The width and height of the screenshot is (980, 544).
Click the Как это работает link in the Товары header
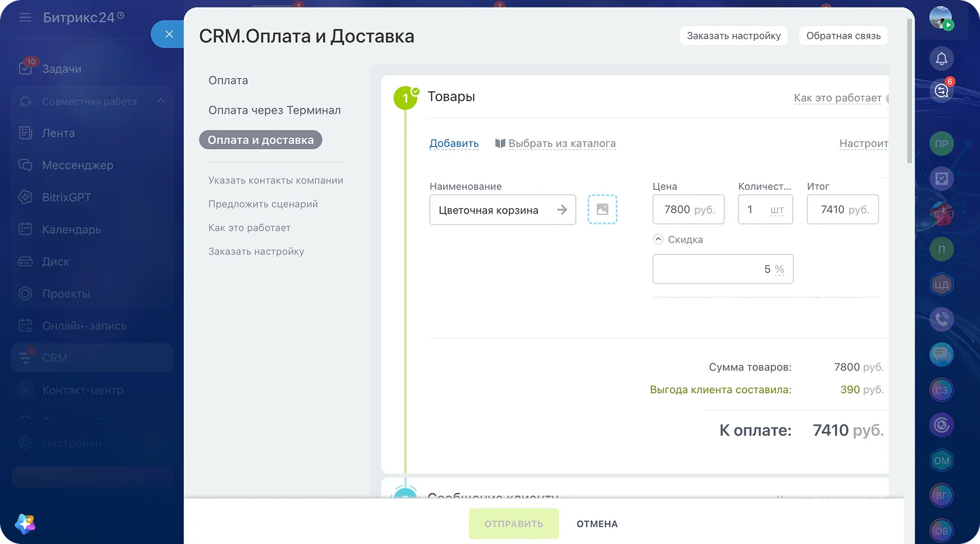click(x=838, y=98)
